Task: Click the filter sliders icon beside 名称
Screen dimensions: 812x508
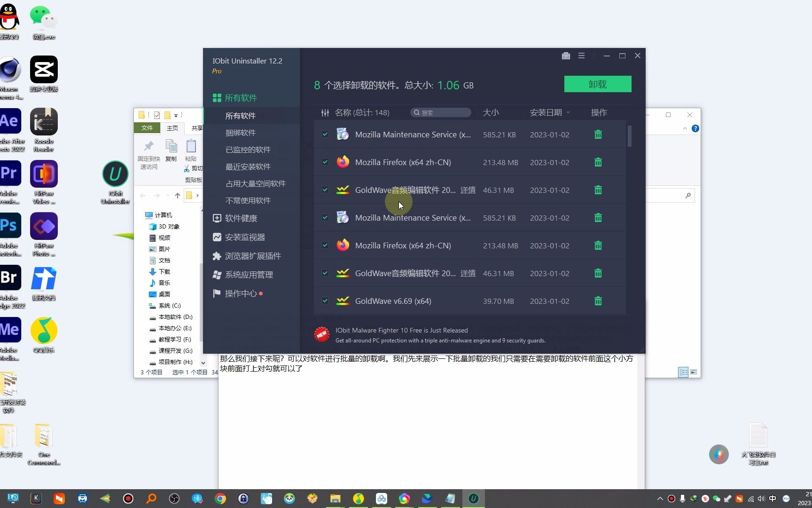Action: point(325,112)
